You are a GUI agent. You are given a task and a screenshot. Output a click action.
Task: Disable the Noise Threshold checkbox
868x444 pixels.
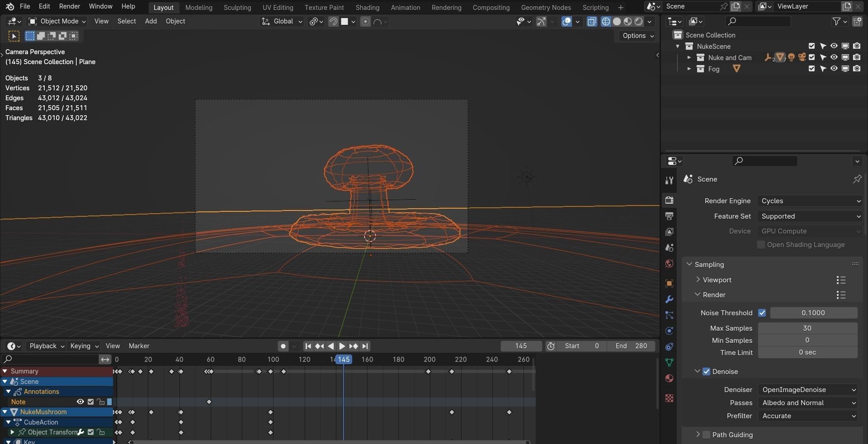coord(762,313)
